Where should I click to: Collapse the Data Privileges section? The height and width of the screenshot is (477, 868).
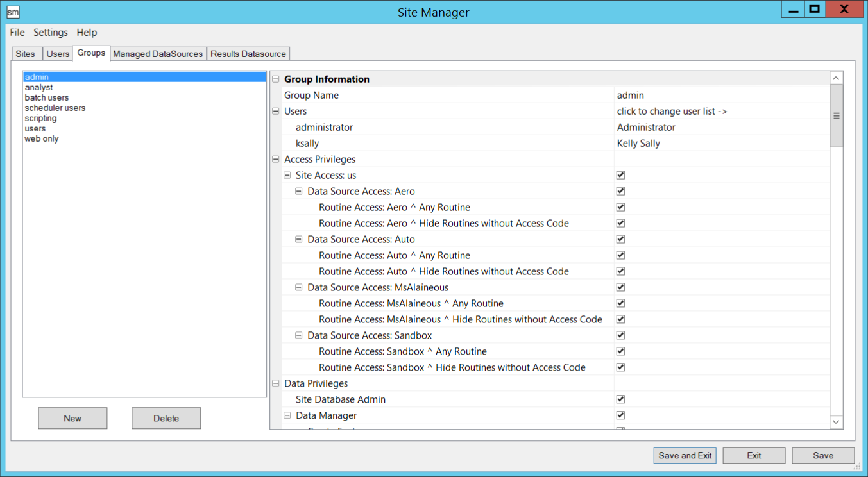pyautogui.click(x=276, y=384)
